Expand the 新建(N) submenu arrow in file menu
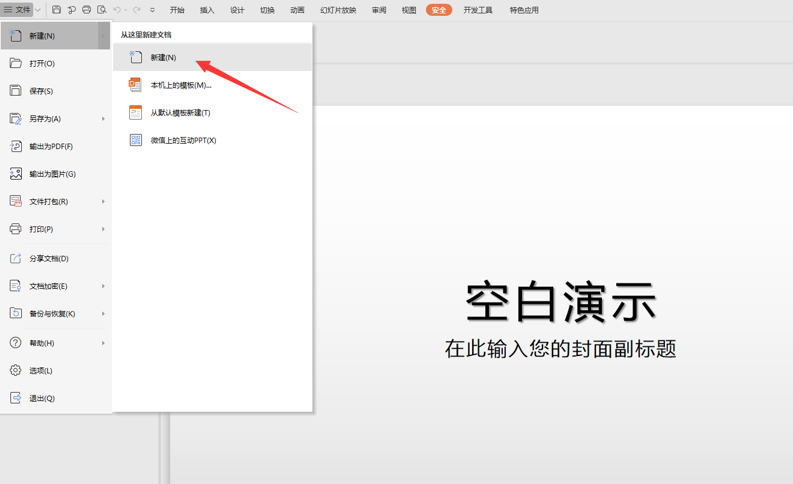Screen dimensions: 793x484 [x=103, y=36]
